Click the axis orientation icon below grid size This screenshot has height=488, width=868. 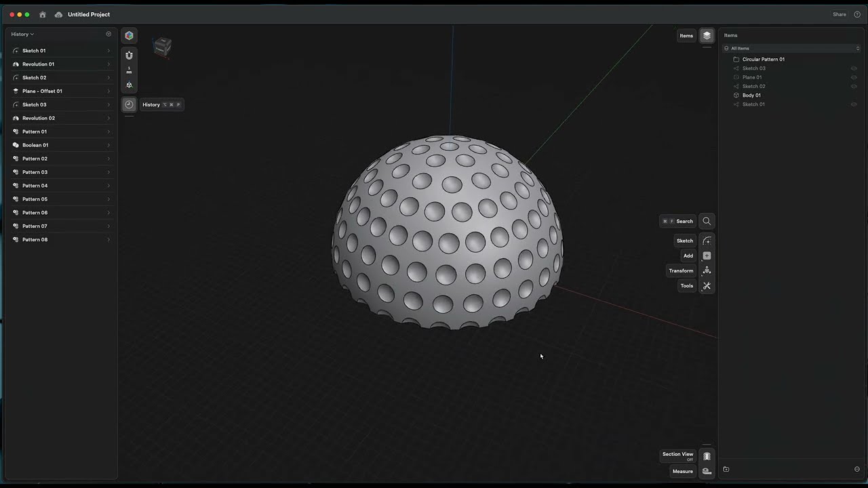129,85
